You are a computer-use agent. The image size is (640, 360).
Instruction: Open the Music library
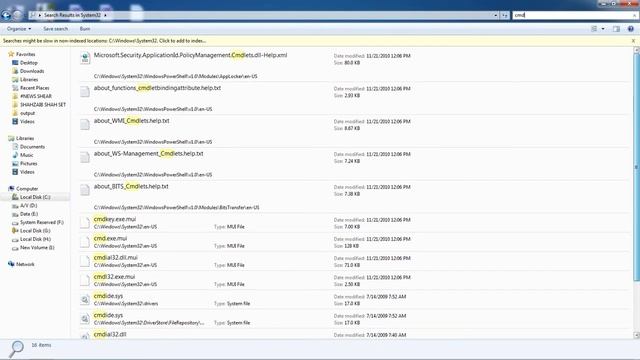pyautogui.click(x=27, y=155)
